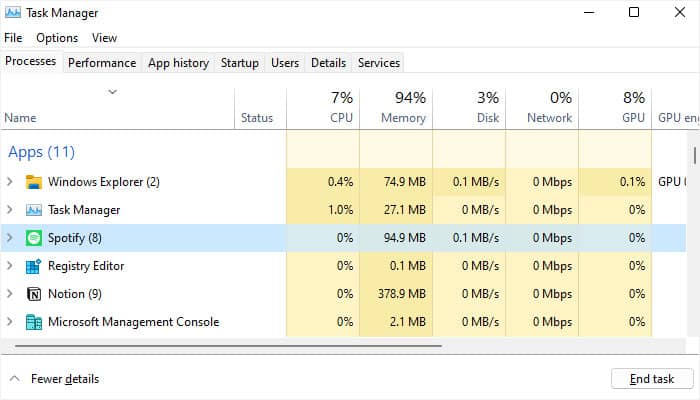Screen dimensions: 700x400
Task: Switch to the Details tab
Action: pyautogui.click(x=329, y=63)
